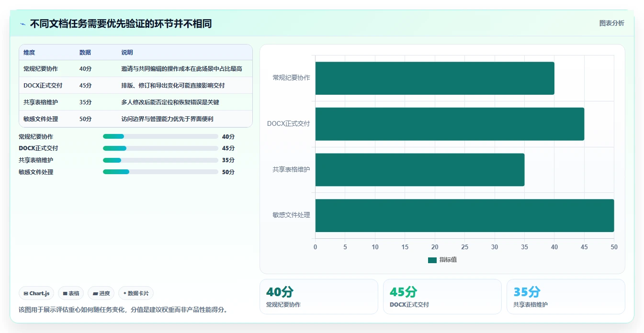Click the 50分 value beside 敏感文件处理 progress
The height and width of the screenshot is (333, 644).
pos(228,172)
